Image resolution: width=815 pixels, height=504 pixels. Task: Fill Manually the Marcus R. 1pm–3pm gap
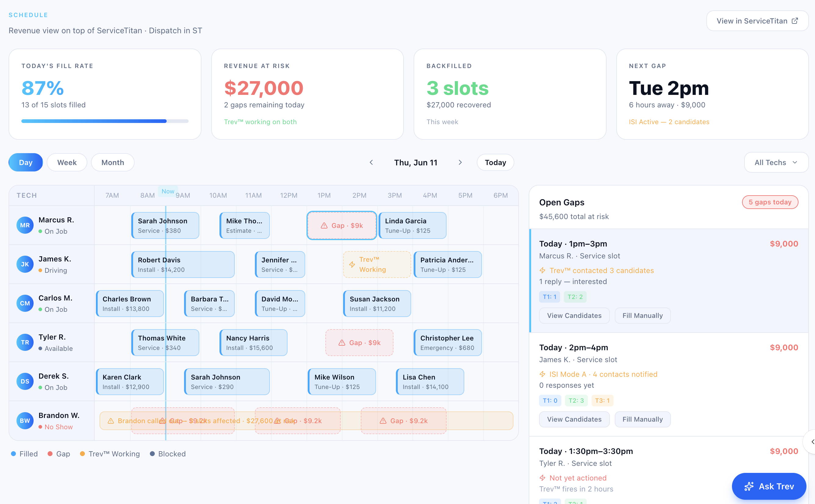[x=642, y=316]
